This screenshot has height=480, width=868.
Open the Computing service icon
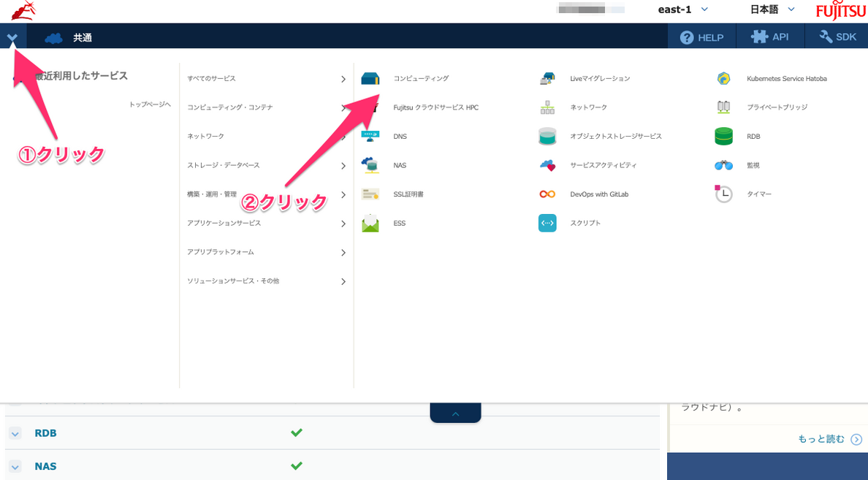point(370,78)
